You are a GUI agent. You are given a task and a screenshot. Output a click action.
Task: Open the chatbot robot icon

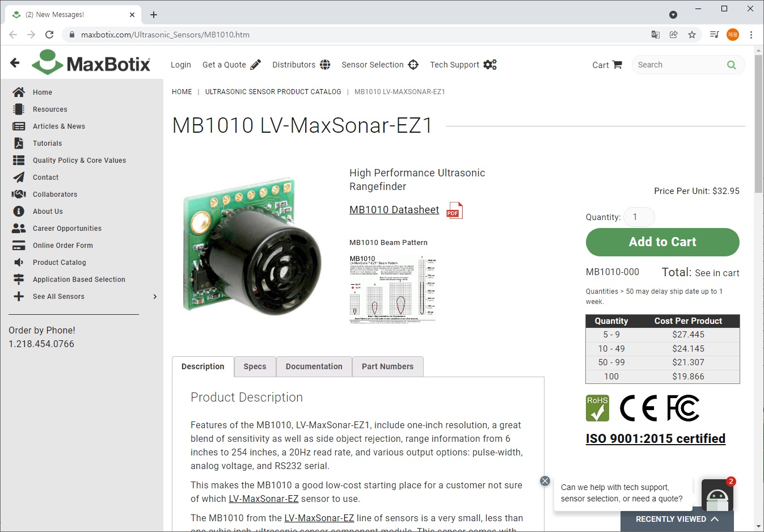click(717, 495)
